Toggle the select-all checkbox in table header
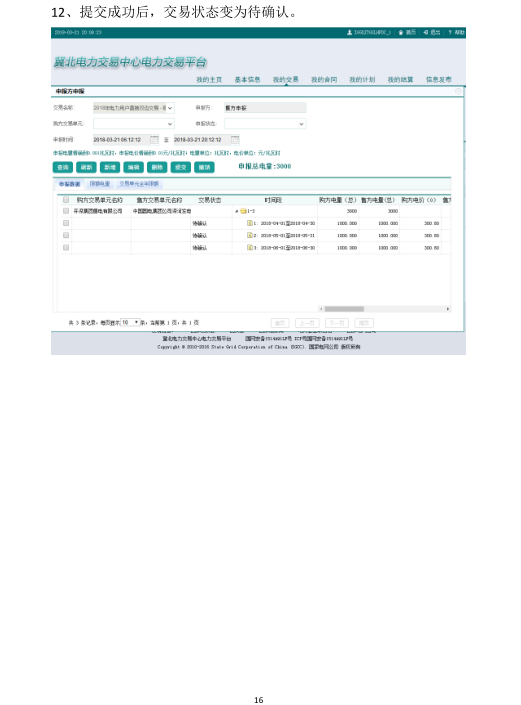The width and height of the screenshot is (521, 705). click(x=66, y=200)
